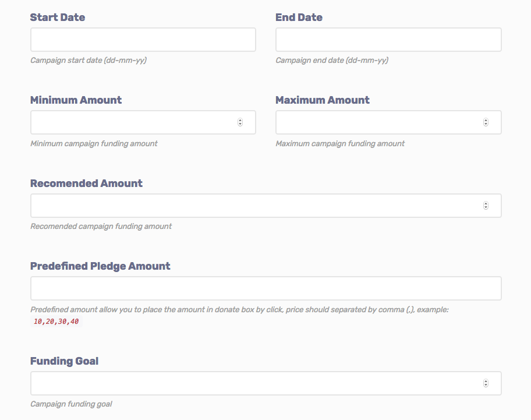The width and height of the screenshot is (531, 420).
Task: Click the Minimum Amount spinner arrows
Action: pyautogui.click(x=240, y=122)
